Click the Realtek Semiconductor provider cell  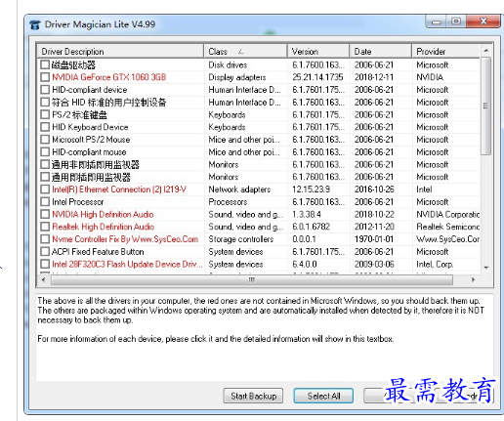coord(448,227)
